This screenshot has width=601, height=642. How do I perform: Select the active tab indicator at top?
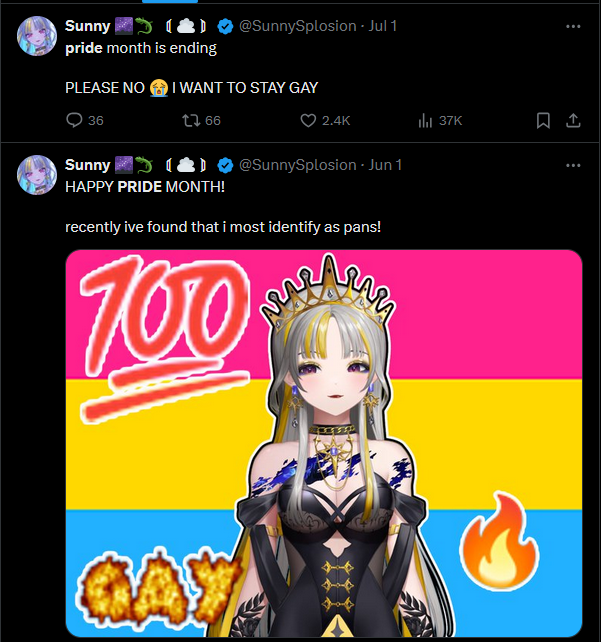(170, 1)
